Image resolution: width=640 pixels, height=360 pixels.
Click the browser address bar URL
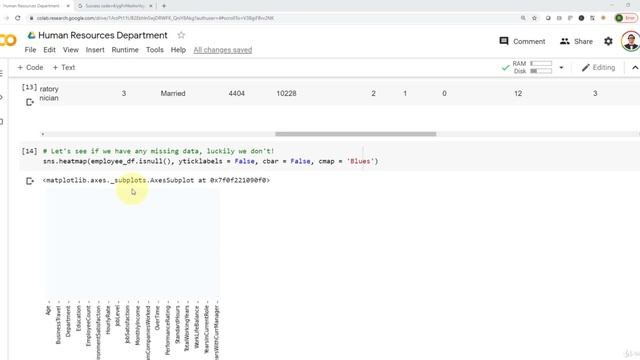pyautogui.click(x=155, y=18)
